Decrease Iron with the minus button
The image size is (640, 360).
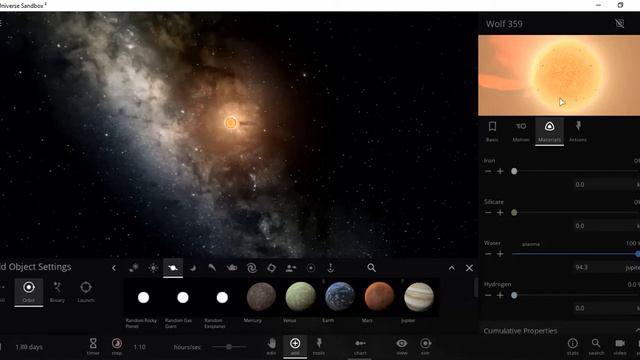click(488, 171)
